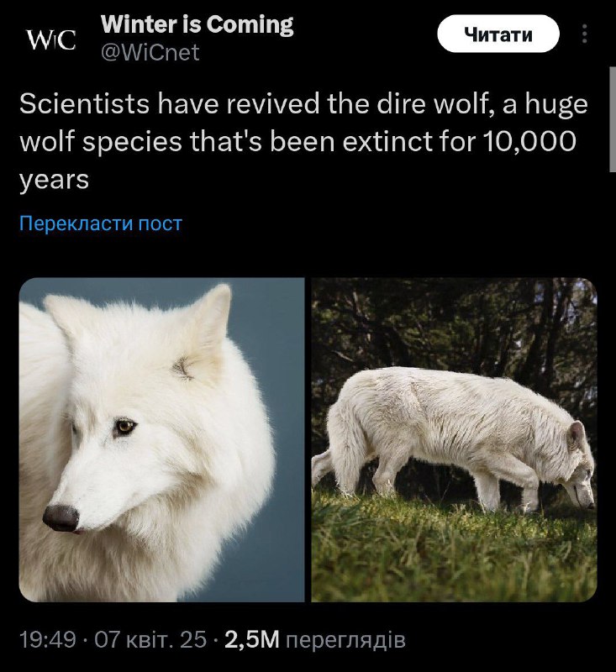Open the white wolf close-up photo
The image size is (616, 672).
pyautogui.click(x=161, y=439)
